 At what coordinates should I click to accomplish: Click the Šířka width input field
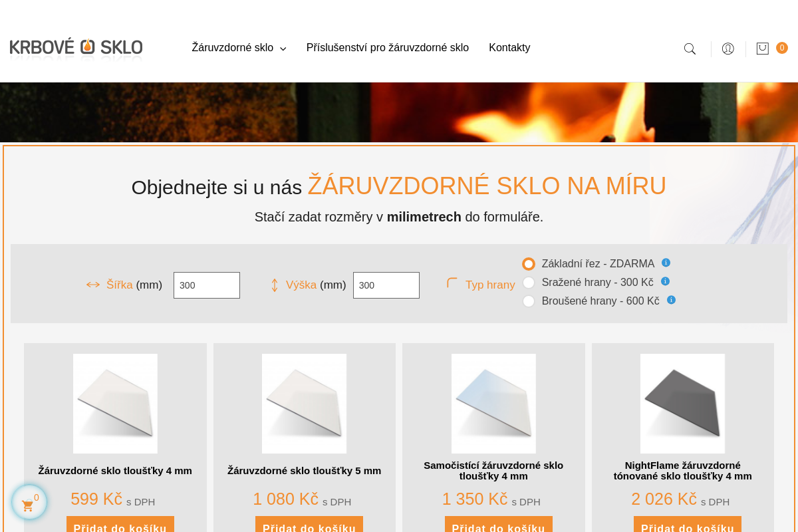[207, 285]
